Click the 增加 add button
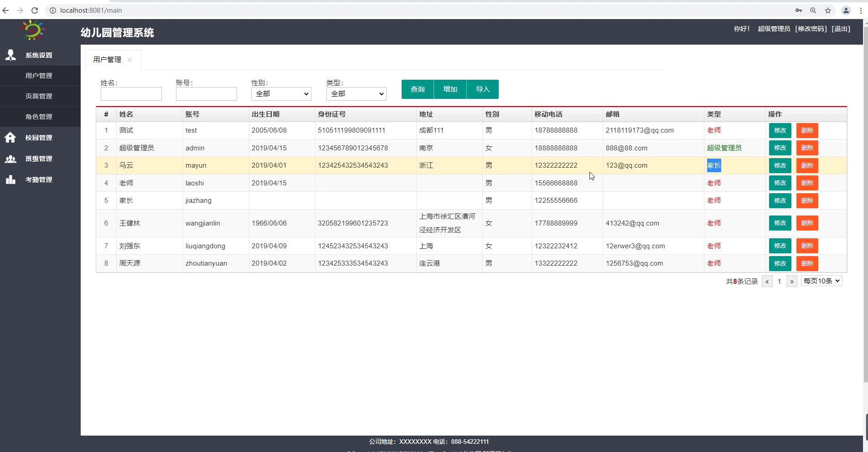 coord(450,89)
